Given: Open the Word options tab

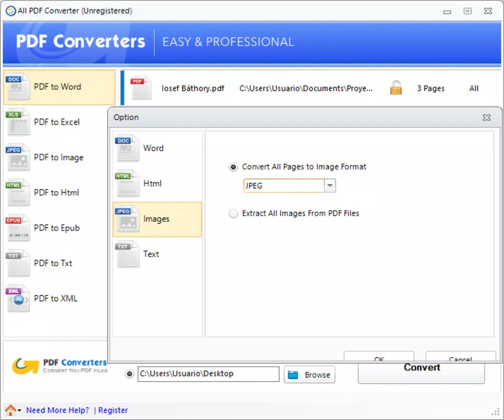Looking at the screenshot, I should 157,149.
